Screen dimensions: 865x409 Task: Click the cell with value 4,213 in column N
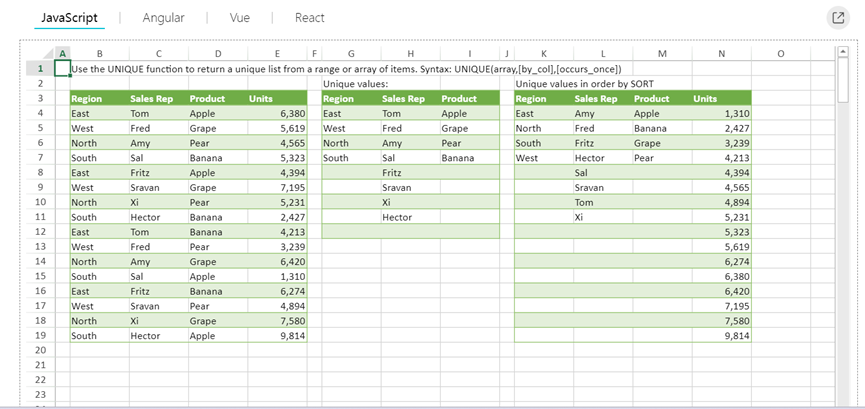point(722,158)
